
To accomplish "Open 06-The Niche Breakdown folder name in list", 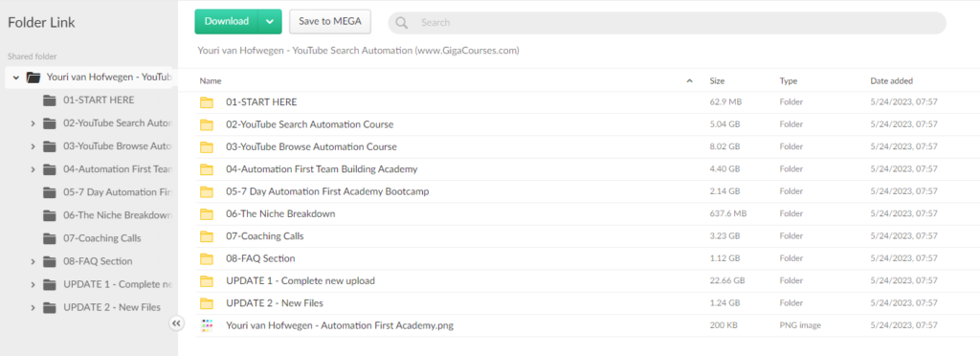I will (280, 214).
